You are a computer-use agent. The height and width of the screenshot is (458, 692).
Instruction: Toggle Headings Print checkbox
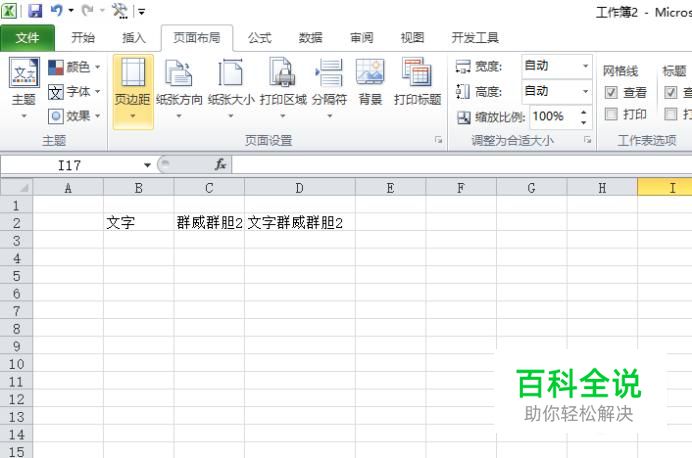(671, 114)
